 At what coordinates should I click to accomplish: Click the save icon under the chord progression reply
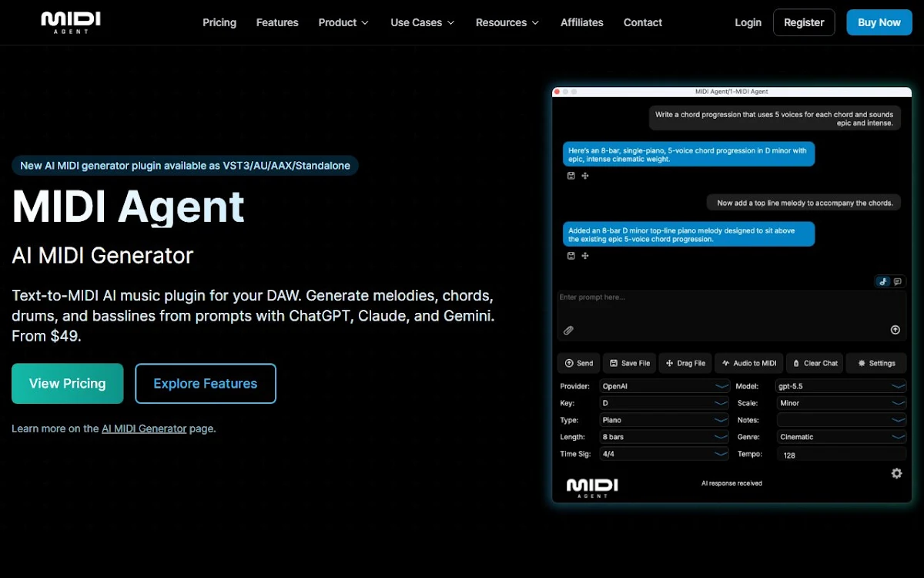tap(571, 176)
